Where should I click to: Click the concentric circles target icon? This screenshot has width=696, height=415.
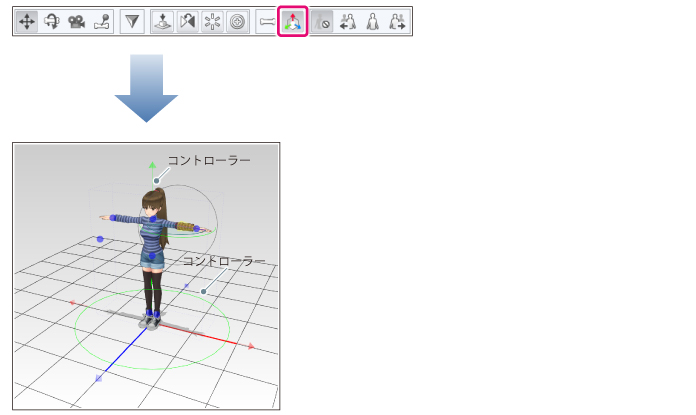click(x=237, y=22)
